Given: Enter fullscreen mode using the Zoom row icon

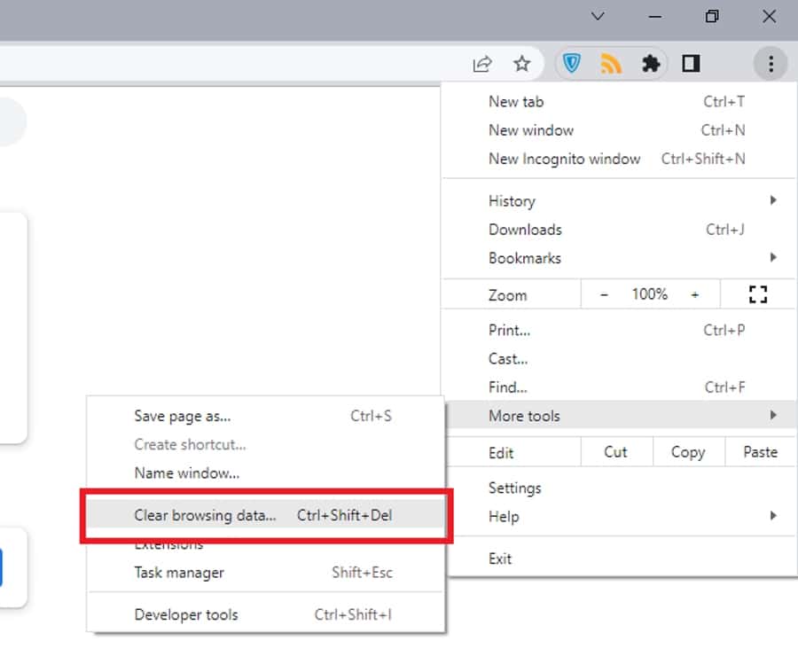Looking at the screenshot, I should 757,294.
